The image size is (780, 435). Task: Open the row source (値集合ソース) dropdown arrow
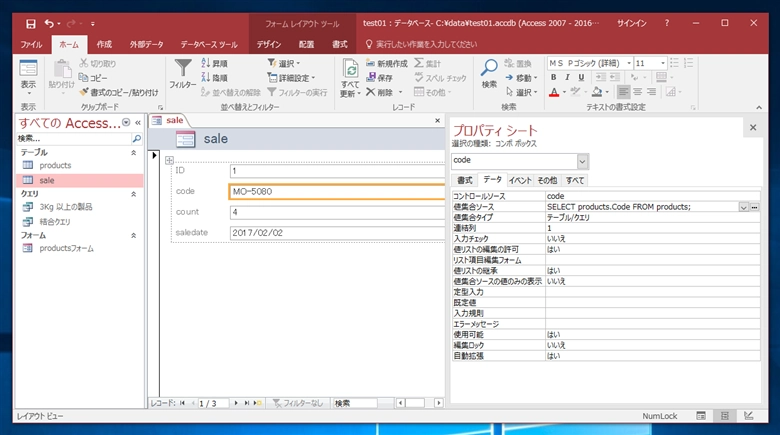pos(743,207)
